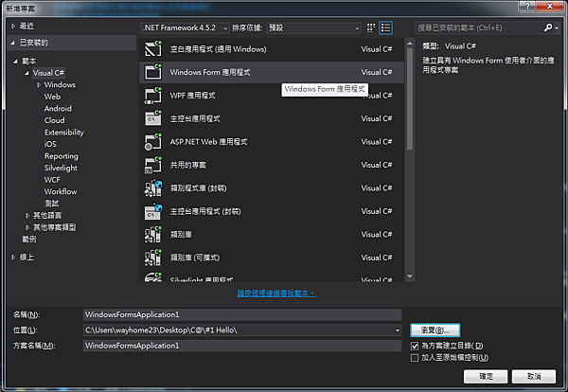Image resolution: width=568 pixels, height=392 pixels.
Task: Click the 類別庫 class library icon
Action: [x=153, y=235]
